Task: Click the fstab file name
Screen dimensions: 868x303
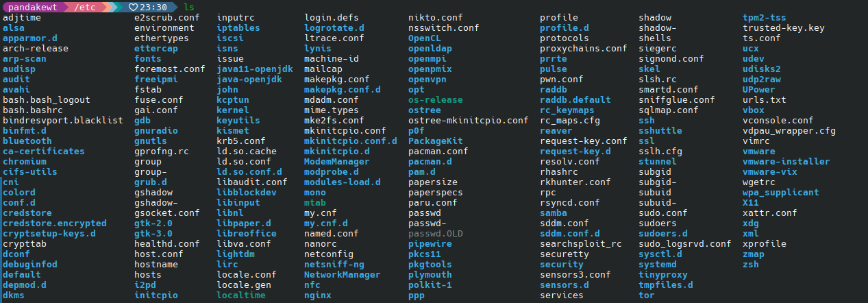Action: point(148,90)
